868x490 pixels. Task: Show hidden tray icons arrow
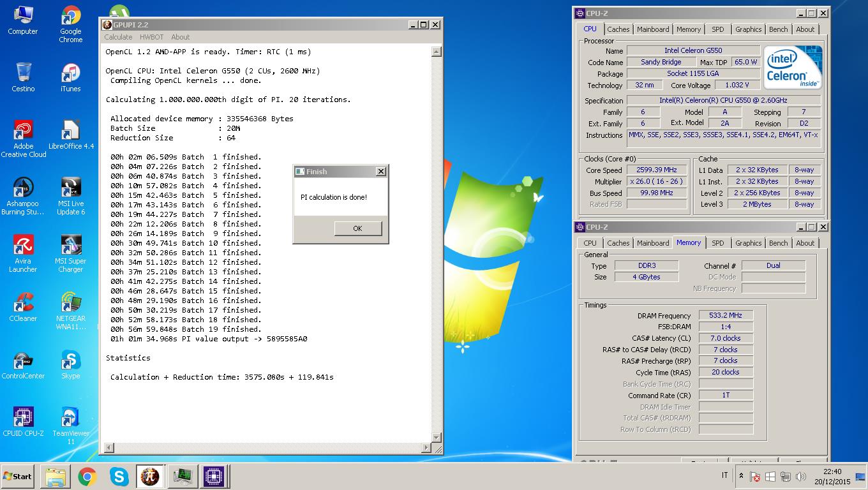click(741, 476)
